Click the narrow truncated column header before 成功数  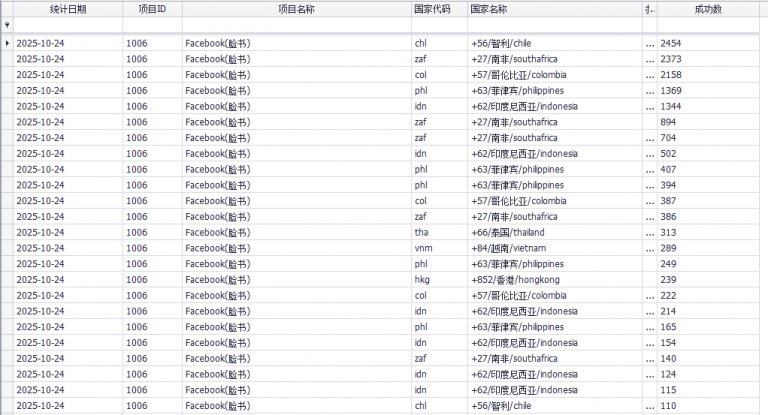coord(650,9)
